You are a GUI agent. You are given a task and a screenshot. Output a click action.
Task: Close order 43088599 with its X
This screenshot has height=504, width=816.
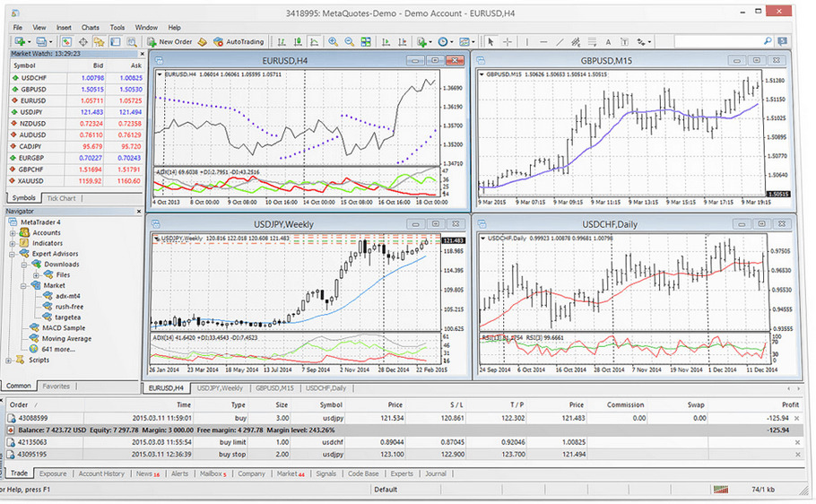click(797, 418)
